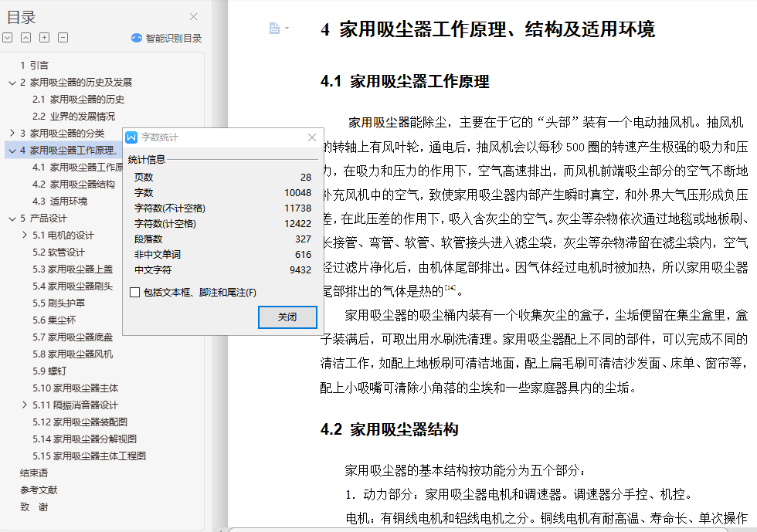Jump to 参考文献 in outline

pyautogui.click(x=39, y=490)
